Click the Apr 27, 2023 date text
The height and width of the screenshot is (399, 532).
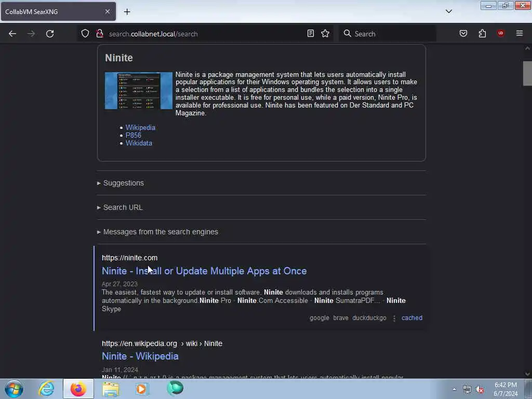tap(119, 284)
